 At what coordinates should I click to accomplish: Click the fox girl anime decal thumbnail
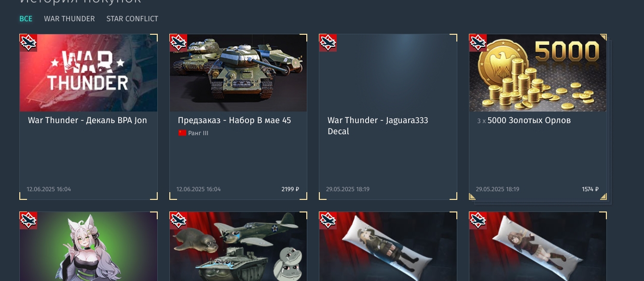[x=88, y=246]
